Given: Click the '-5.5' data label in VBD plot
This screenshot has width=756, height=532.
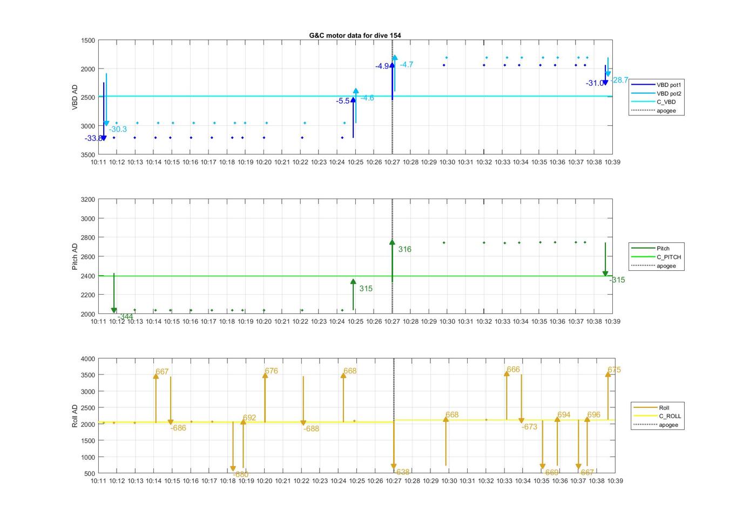Looking at the screenshot, I should (343, 101).
